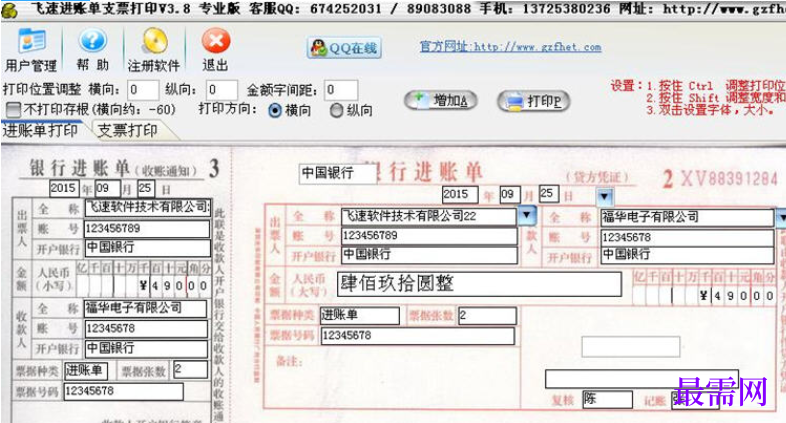
Task: Click the payer 开户银行 中国银行 field on right form
Action: point(429,255)
